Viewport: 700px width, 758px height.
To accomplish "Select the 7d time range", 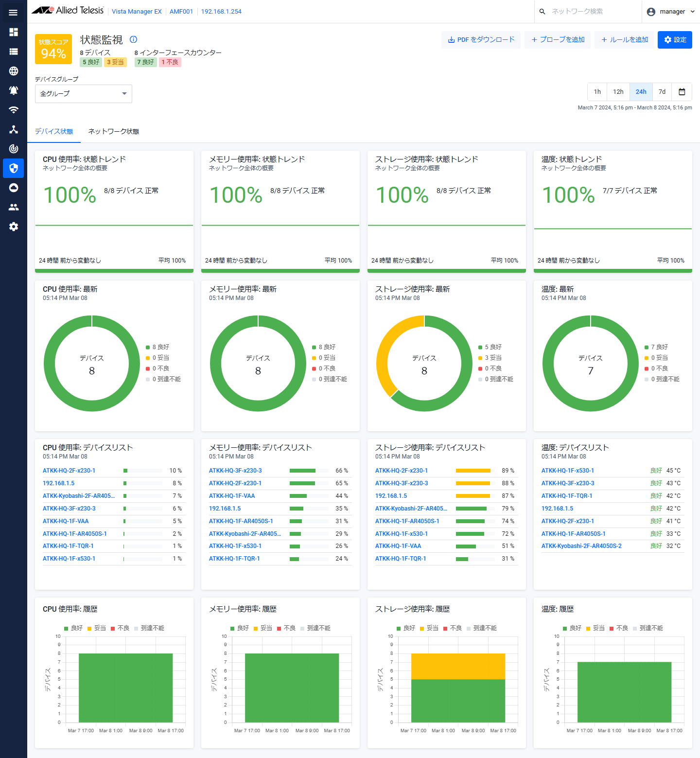I will [662, 91].
